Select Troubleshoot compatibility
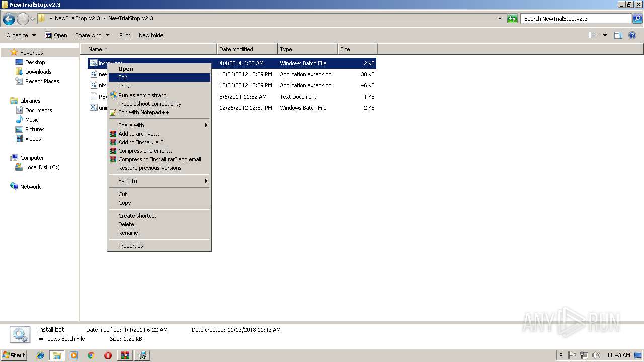This screenshot has width=644, height=362. pos(159,104)
